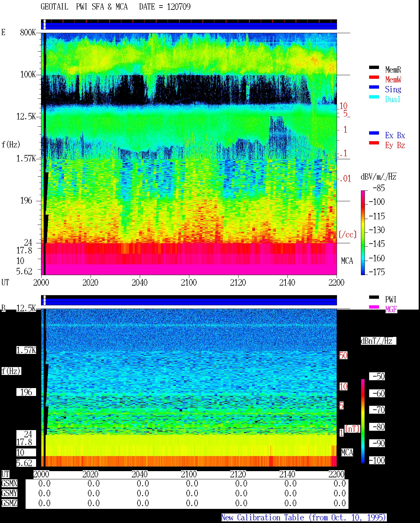This screenshot has width=420, height=523.
Task: Click the red Ey Bz legend swatch
Action: (x=374, y=143)
